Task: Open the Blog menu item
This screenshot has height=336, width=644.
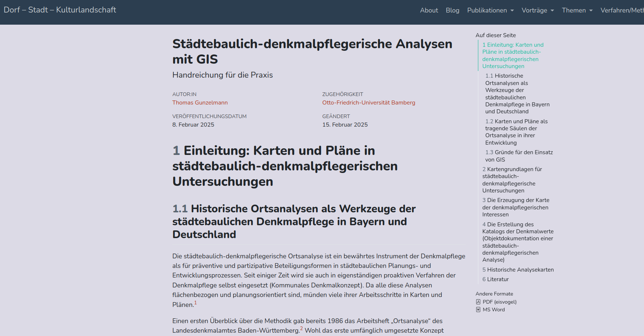Action: click(x=453, y=10)
